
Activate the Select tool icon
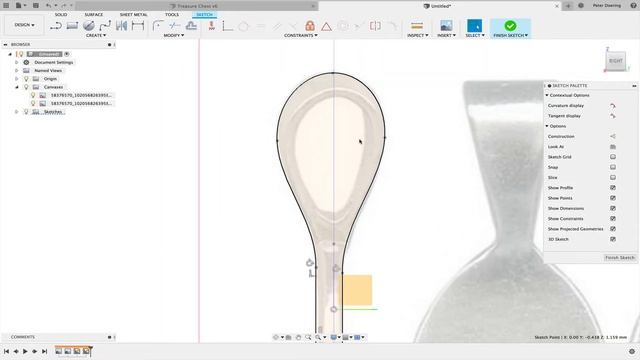pyautogui.click(x=474, y=26)
